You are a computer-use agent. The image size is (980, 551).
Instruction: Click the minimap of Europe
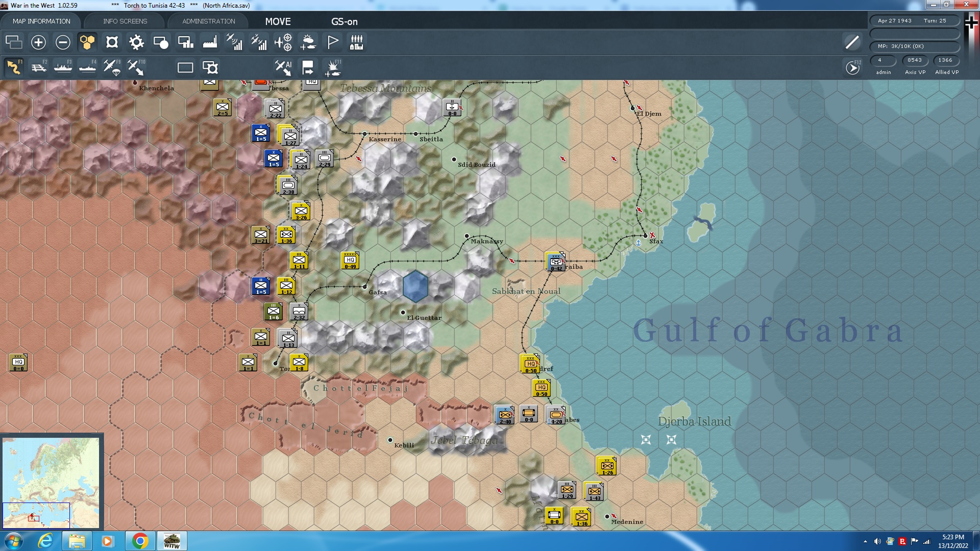point(51,482)
